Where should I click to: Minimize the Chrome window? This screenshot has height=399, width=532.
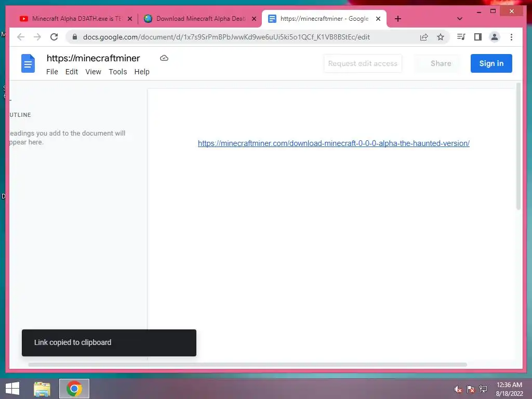(x=478, y=11)
